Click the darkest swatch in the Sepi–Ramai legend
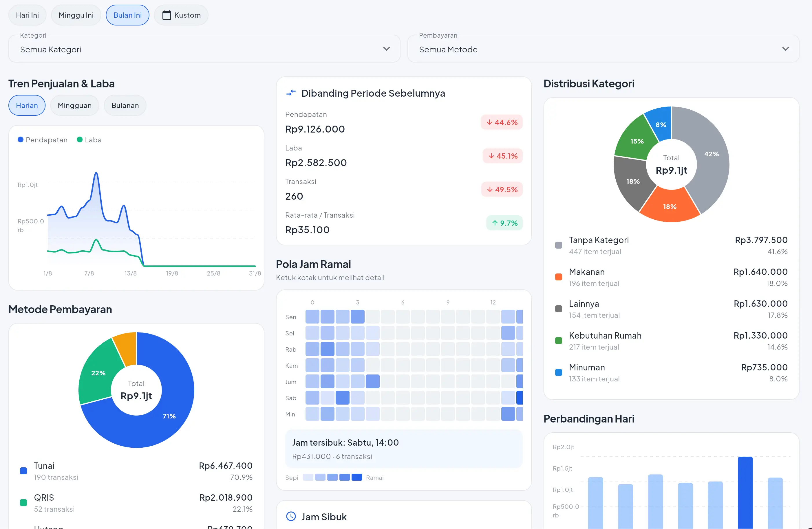812x529 pixels. point(356,477)
